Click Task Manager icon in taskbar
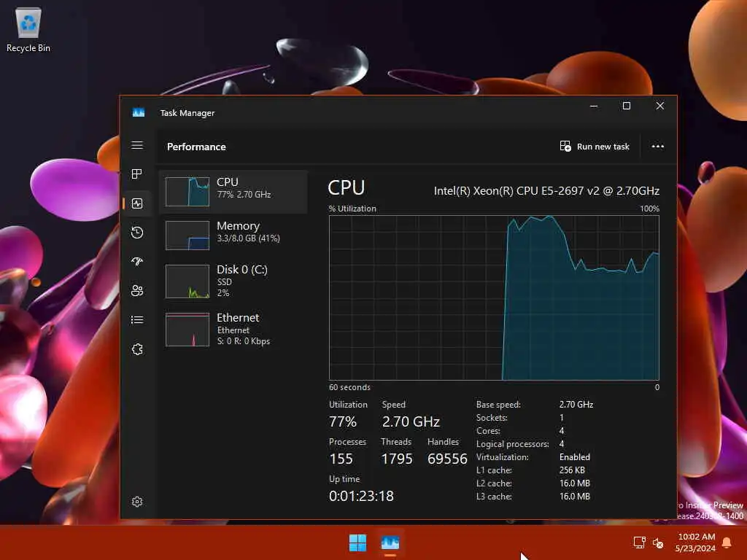The width and height of the screenshot is (747, 560). (x=390, y=542)
